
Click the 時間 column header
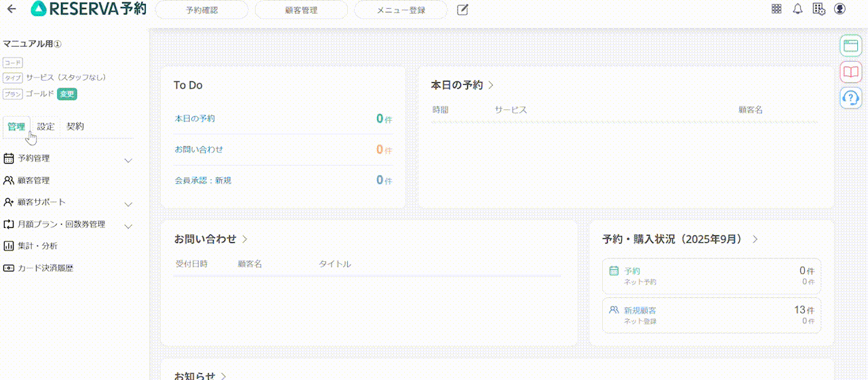pos(440,109)
